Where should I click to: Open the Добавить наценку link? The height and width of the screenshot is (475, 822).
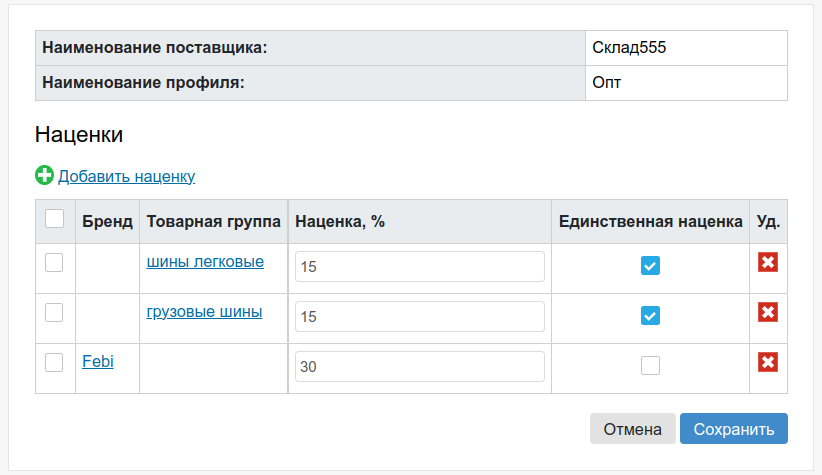tap(126, 176)
